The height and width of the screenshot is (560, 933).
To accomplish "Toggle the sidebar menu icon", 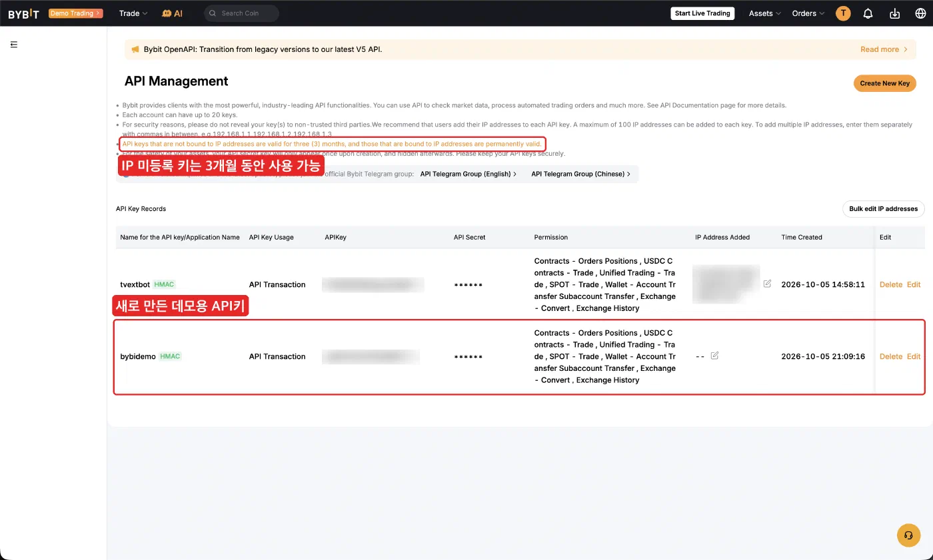I will pos(14,45).
